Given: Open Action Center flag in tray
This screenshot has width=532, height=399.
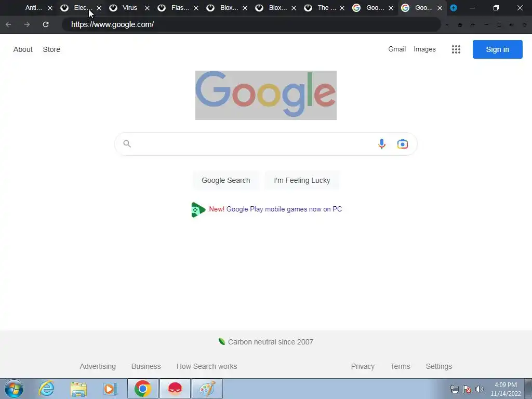Looking at the screenshot, I should coord(467,389).
